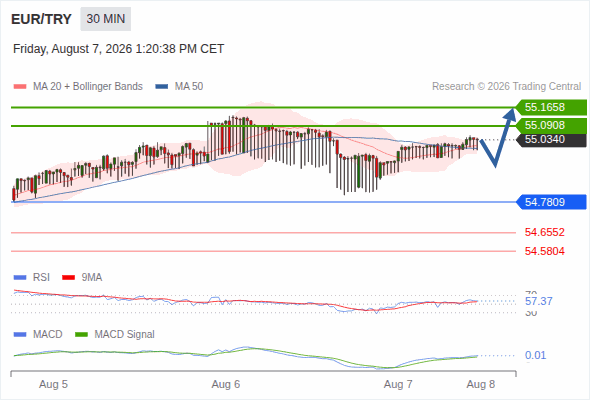Select the 55.1658 resistance price tag
The image size is (590, 400).
pos(551,107)
